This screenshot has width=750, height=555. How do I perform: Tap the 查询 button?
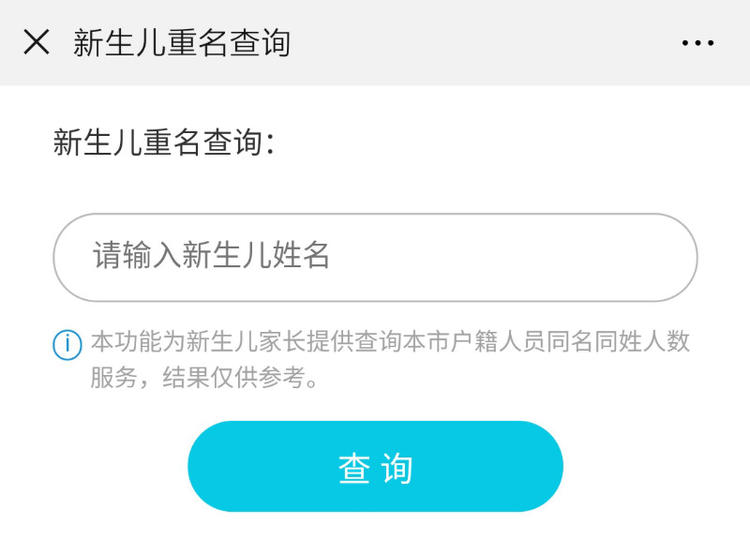[x=375, y=466]
